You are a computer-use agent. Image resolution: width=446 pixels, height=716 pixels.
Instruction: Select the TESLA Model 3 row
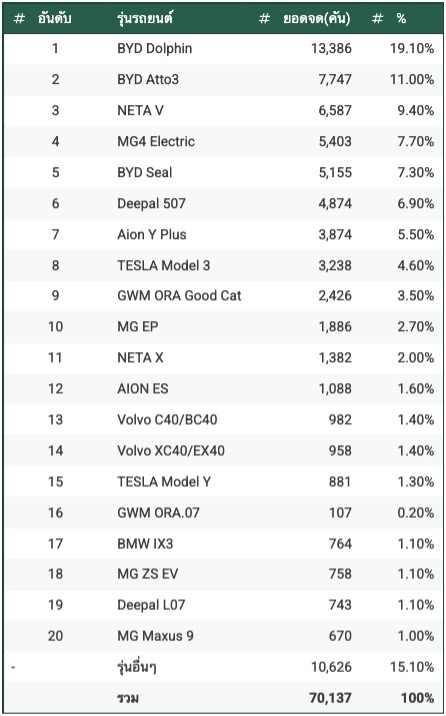click(223, 265)
